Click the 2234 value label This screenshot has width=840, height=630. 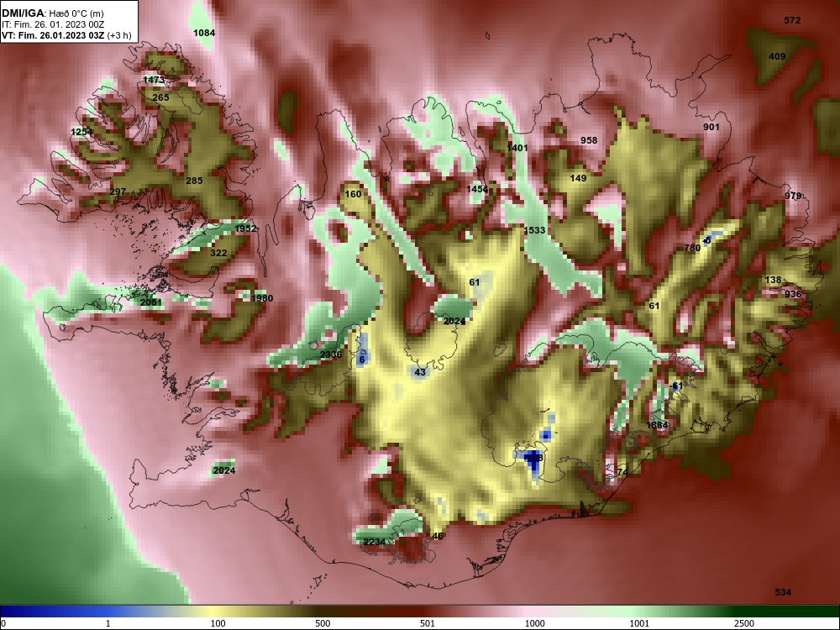pyautogui.click(x=375, y=542)
